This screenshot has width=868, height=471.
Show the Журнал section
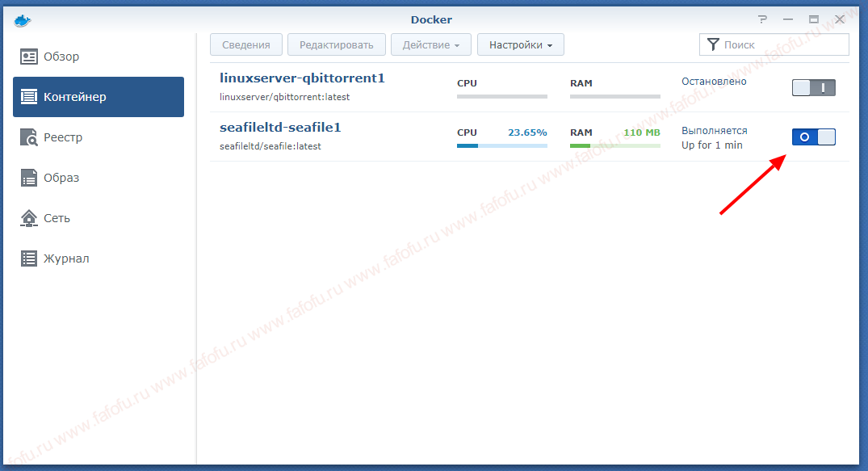(x=99, y=259)
